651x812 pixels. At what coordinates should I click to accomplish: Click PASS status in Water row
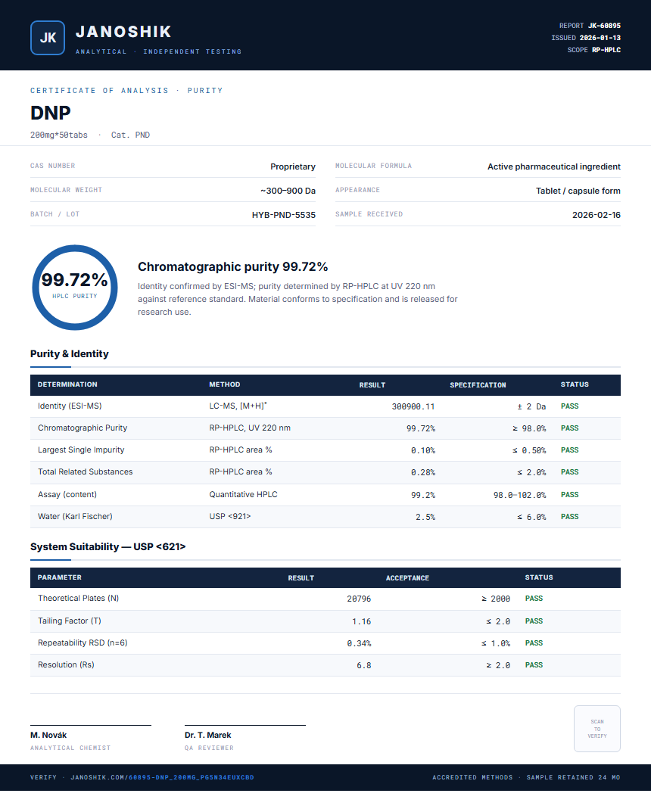pos(570,517)
